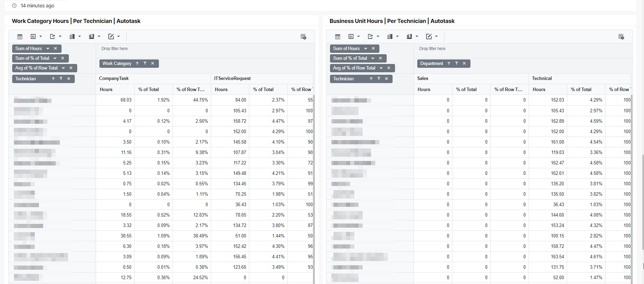The image size is (644, 284).
Task: Click the Drop filter here area, right panel
Action: click(x=432, y=49)
